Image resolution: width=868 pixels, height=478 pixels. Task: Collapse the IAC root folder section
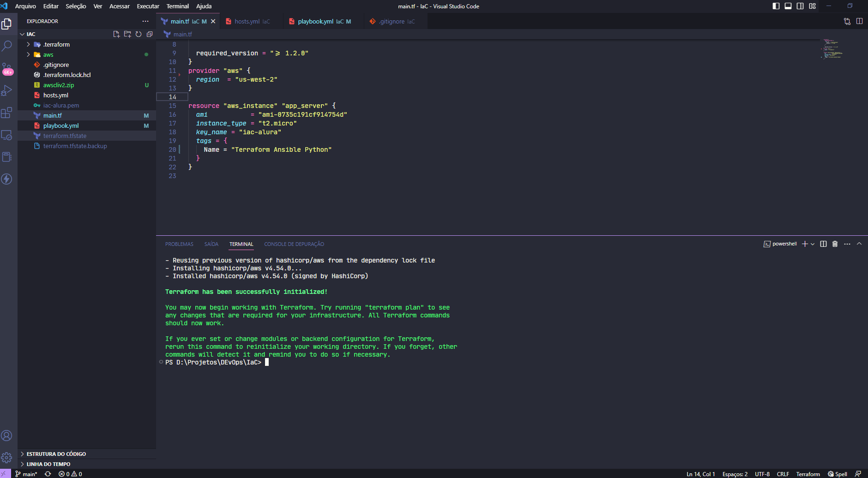click(22, 34)
